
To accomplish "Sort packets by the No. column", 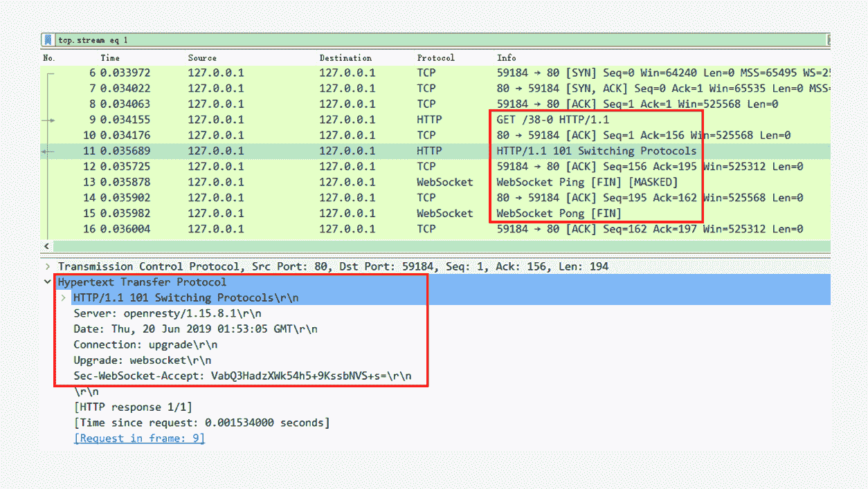I will (49, 58).
